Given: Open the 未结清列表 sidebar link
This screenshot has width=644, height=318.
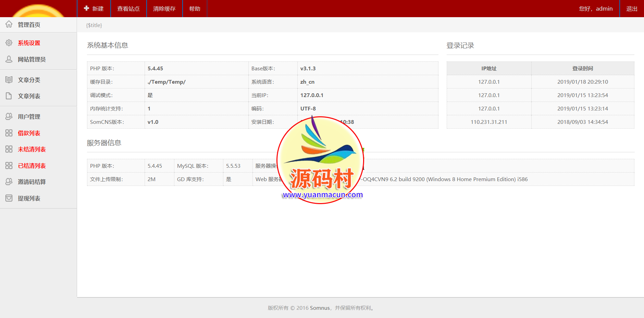Looking at the screenshot, I should pos(32,149).
